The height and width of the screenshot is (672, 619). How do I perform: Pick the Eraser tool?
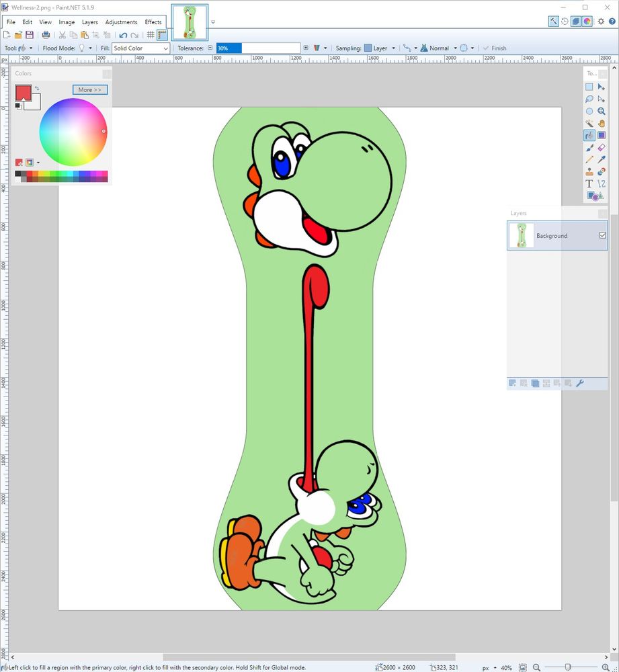click(602, 147)
